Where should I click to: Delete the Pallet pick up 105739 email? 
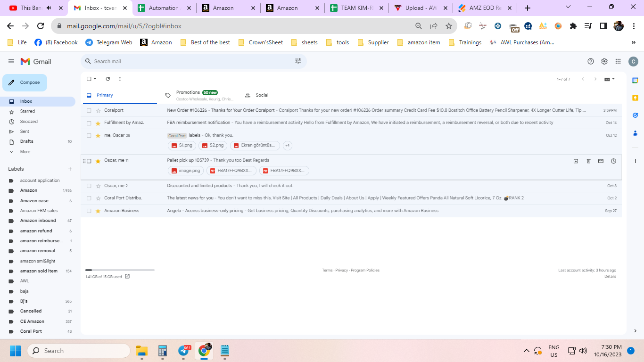588,161
